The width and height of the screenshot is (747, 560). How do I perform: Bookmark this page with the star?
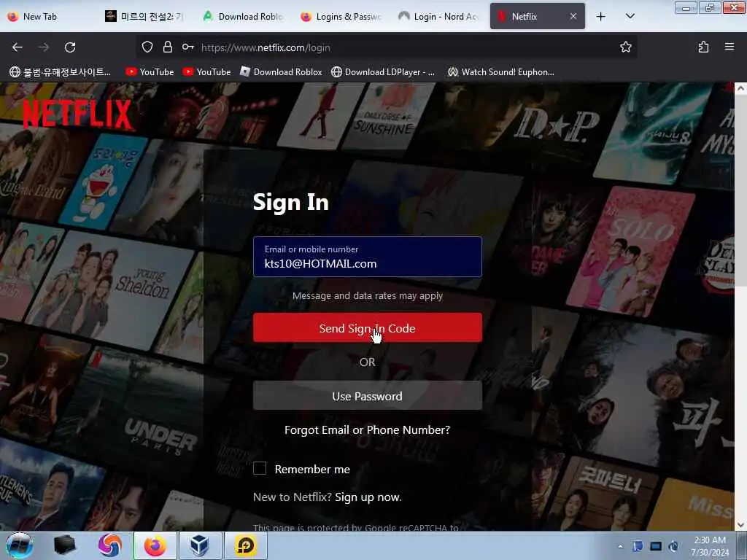coord(625,47)
